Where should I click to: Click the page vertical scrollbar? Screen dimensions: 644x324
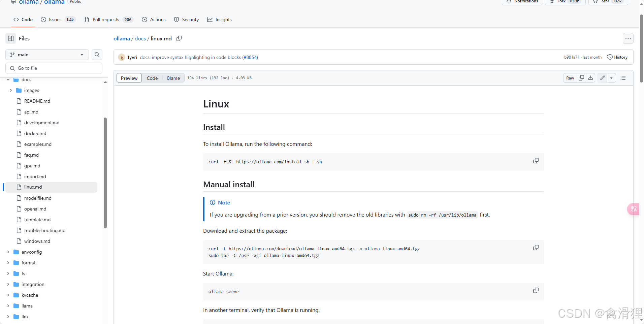641,48
